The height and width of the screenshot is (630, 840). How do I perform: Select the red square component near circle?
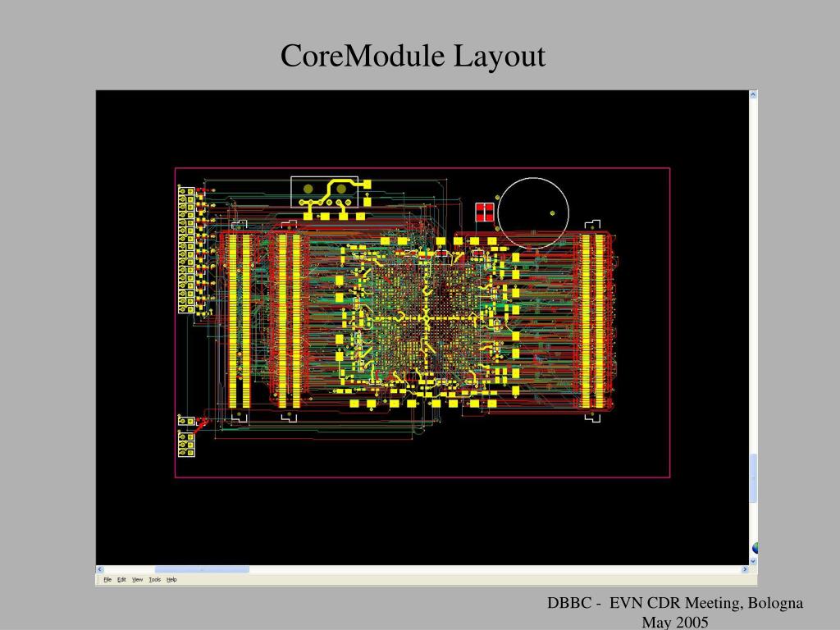[x=485, y=212]
